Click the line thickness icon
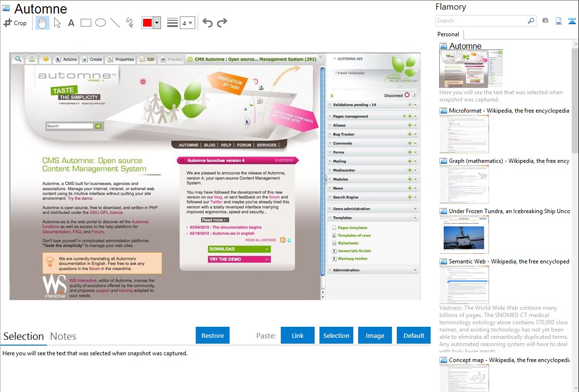 pos(172,23)
